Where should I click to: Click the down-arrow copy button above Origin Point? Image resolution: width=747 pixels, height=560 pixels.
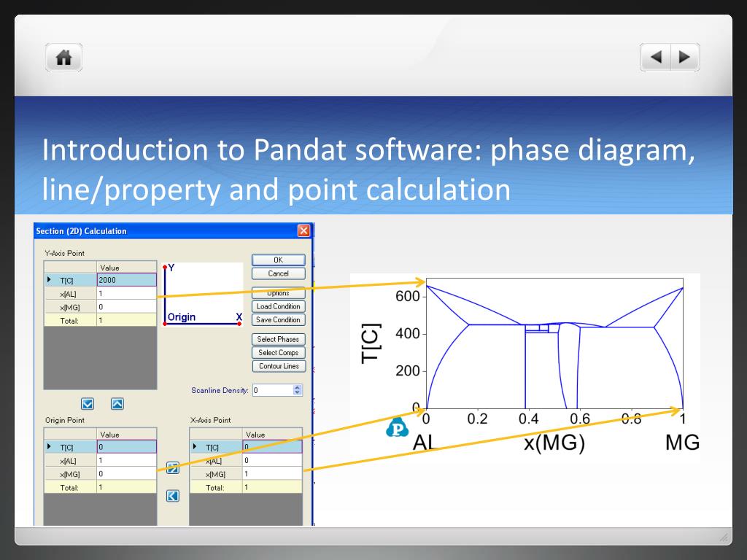point(88,404)
